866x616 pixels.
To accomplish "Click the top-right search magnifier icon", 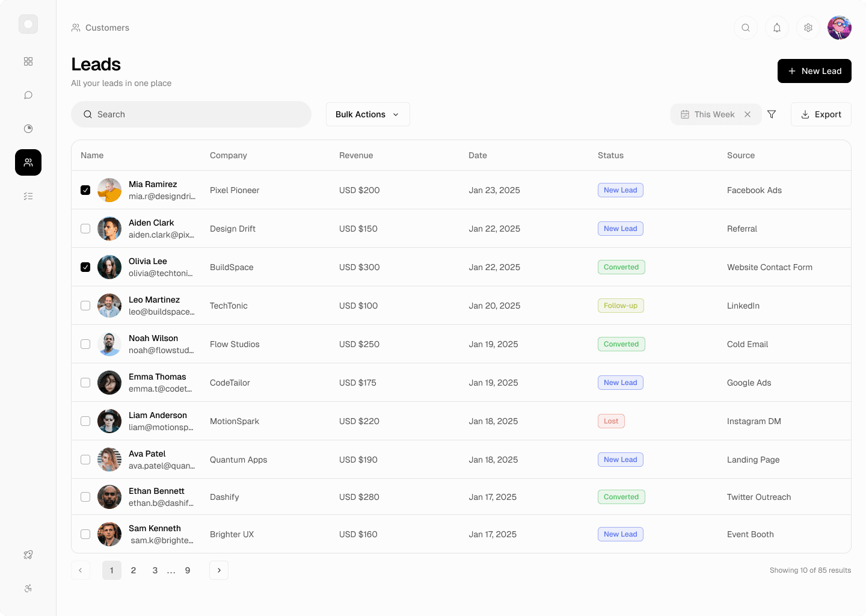I will point(746,28).
